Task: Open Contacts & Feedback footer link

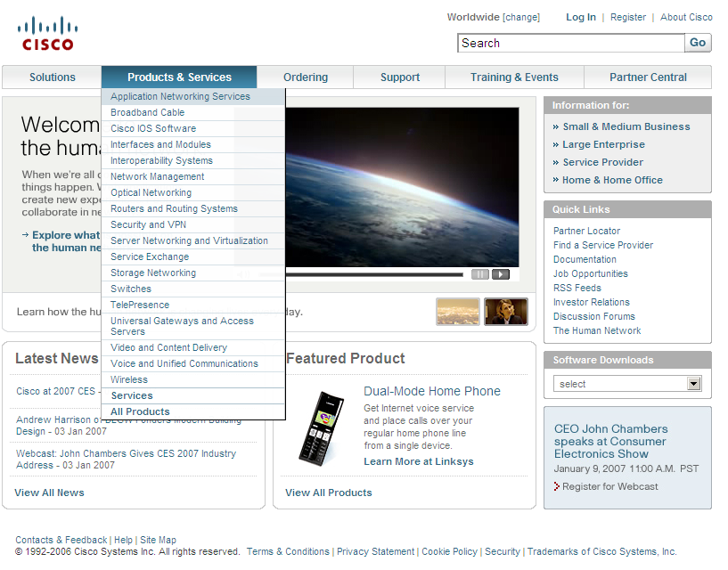Action: (61, 540)
